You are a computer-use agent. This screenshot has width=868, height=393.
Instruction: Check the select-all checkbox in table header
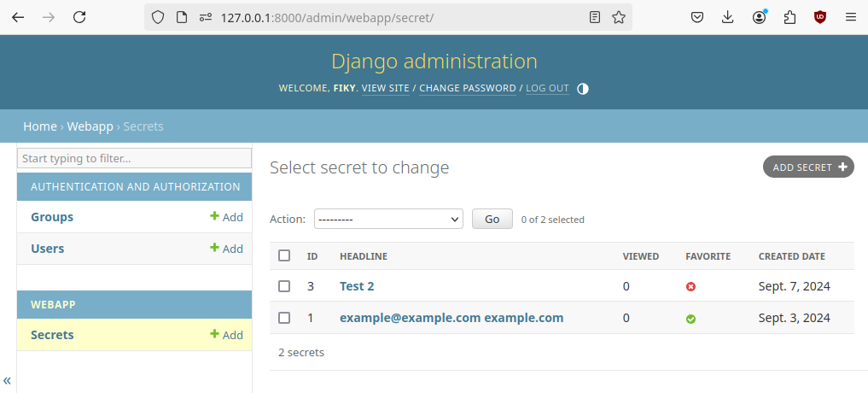point(284,255)
